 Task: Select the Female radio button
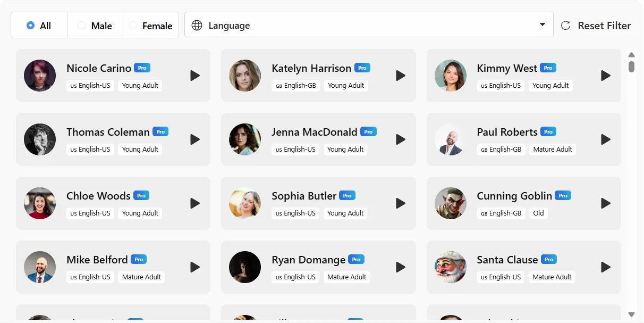[x=133, y=25]
